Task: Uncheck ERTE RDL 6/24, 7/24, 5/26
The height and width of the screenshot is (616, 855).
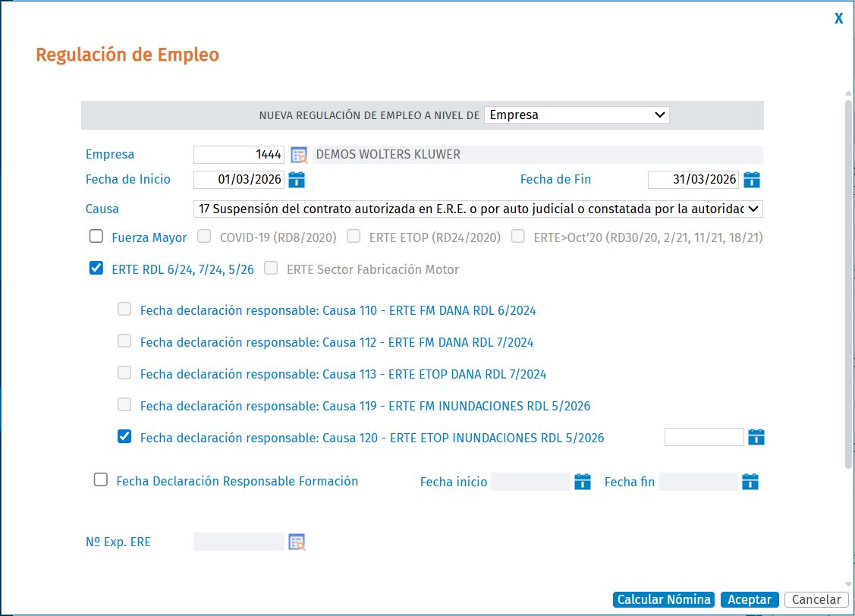Action: click(96, 268)
